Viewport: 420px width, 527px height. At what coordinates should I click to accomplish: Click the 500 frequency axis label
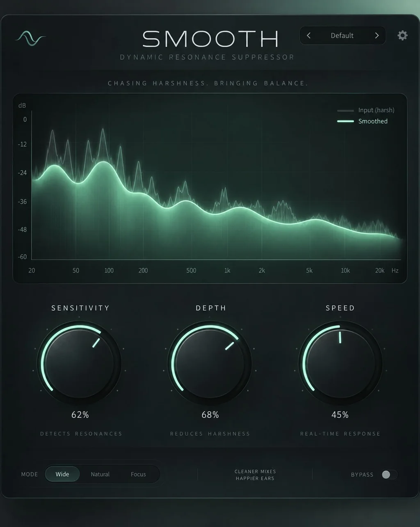pyautogui.click(x=191, y=270)
